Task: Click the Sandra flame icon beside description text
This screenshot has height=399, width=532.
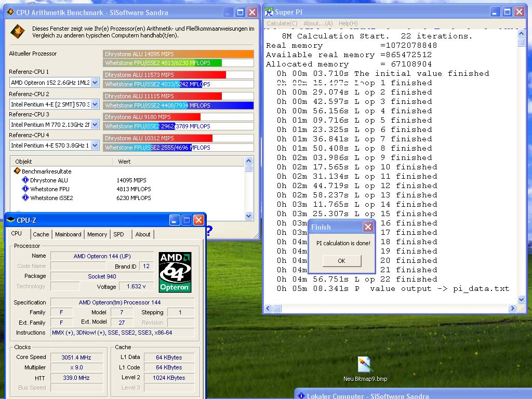Action: coord(18,32)
